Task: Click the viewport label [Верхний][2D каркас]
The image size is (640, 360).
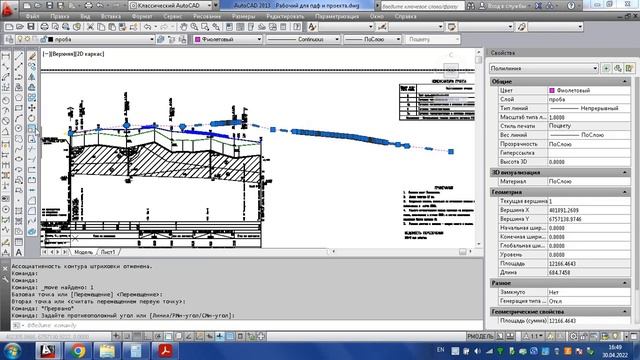Action: pos(73,53)
